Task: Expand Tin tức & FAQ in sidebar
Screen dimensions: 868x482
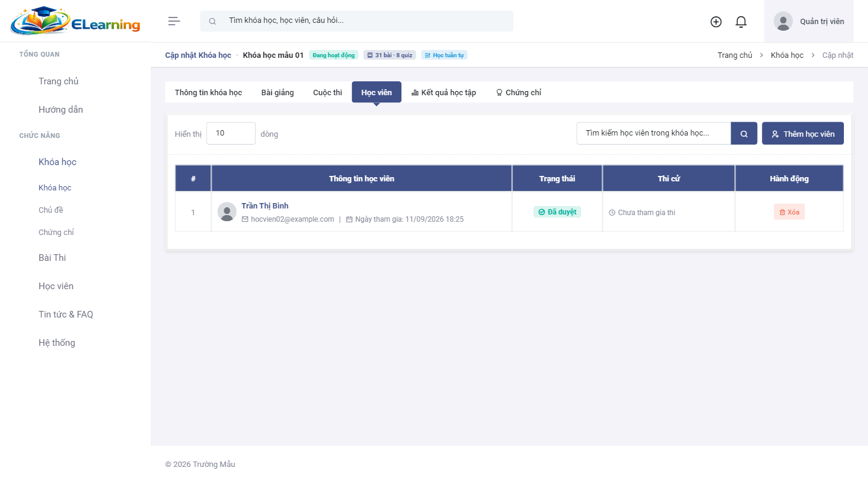Action: [66, 315]
